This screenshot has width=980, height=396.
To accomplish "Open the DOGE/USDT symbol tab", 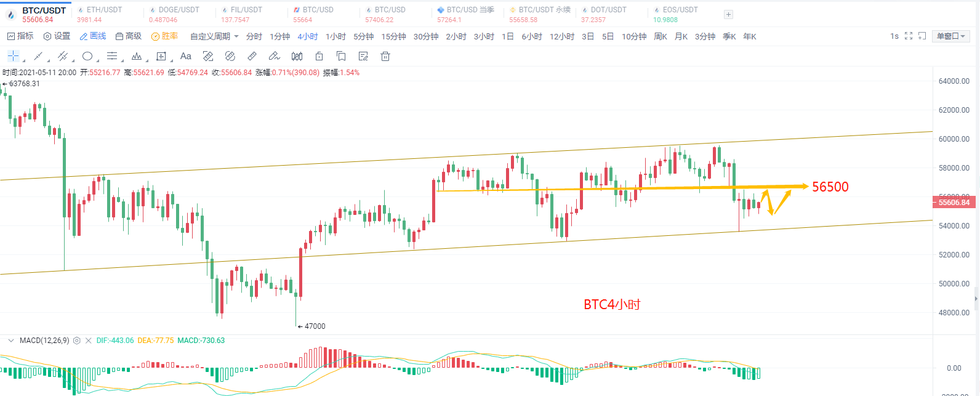I will (x=179, y=14).
